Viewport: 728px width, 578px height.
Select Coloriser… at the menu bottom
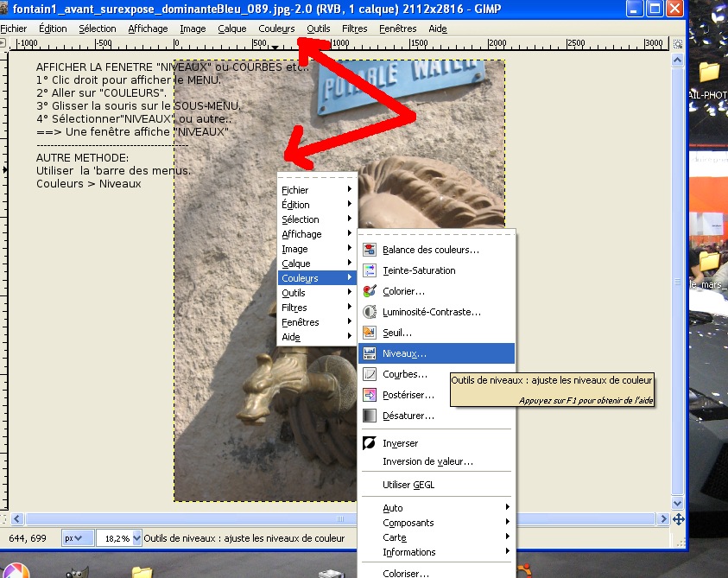(x=436, y=573)
